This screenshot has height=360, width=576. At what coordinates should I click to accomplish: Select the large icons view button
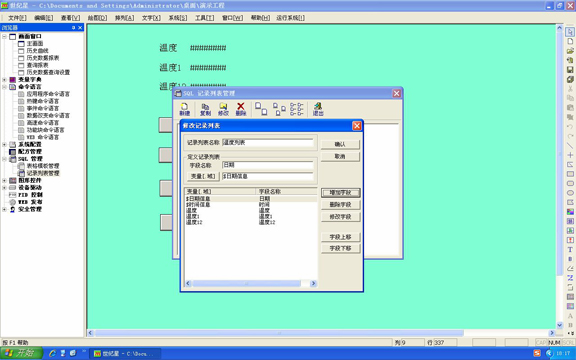[x=261, y=109]
